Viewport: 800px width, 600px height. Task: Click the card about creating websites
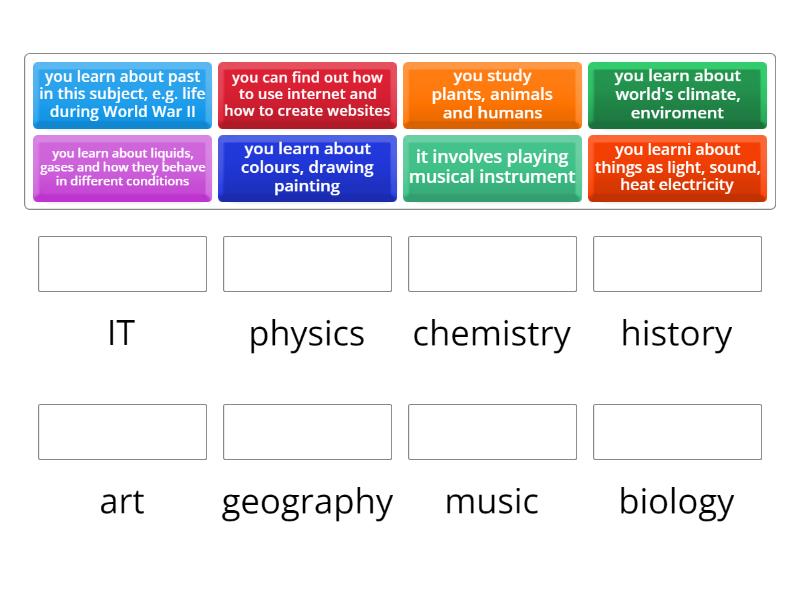coord(306,94)
